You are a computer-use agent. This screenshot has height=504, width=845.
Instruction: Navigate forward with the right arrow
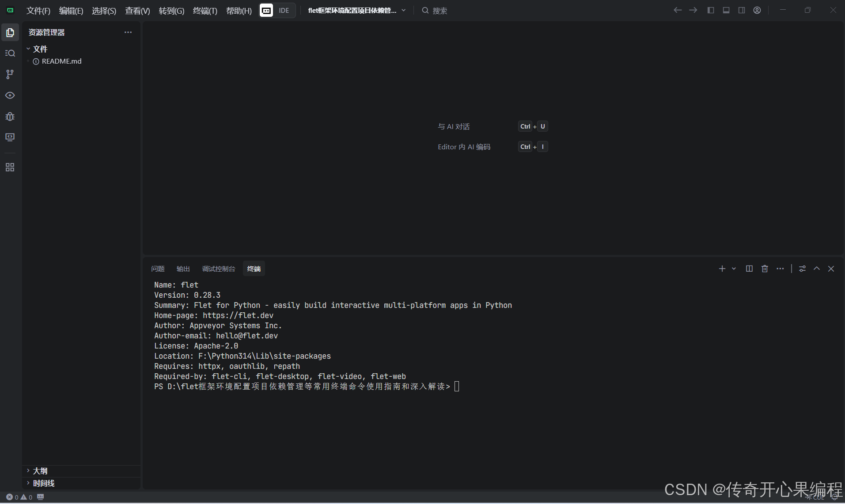point(693,10)
